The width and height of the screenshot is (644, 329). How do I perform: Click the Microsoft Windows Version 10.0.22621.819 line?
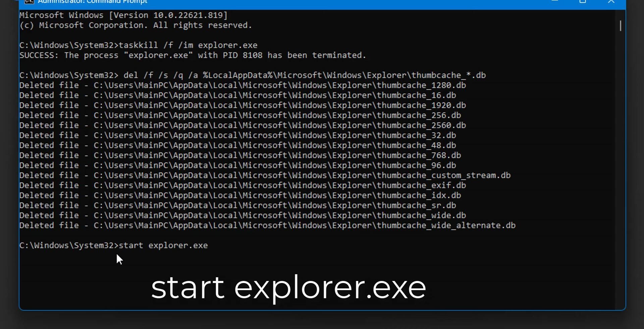pyautogui.click(x=123, y=15)
